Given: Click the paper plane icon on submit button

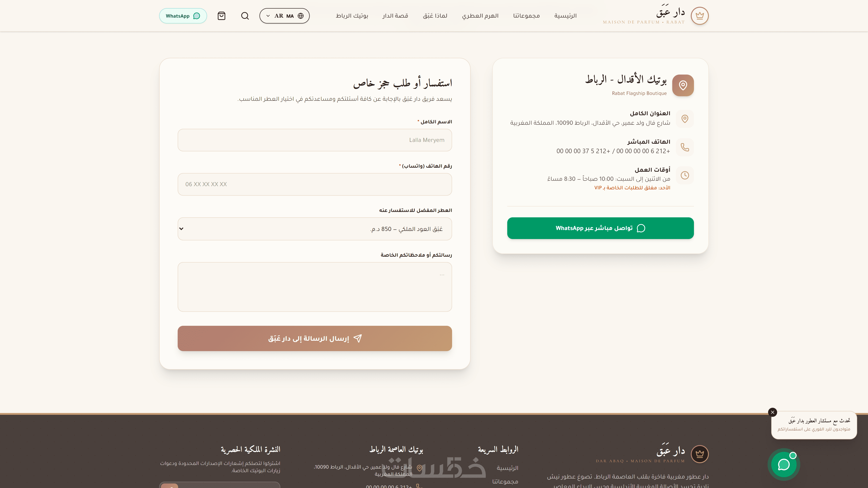Looking at the screenshot, I should pyautogui.click(x=358, y=338).
